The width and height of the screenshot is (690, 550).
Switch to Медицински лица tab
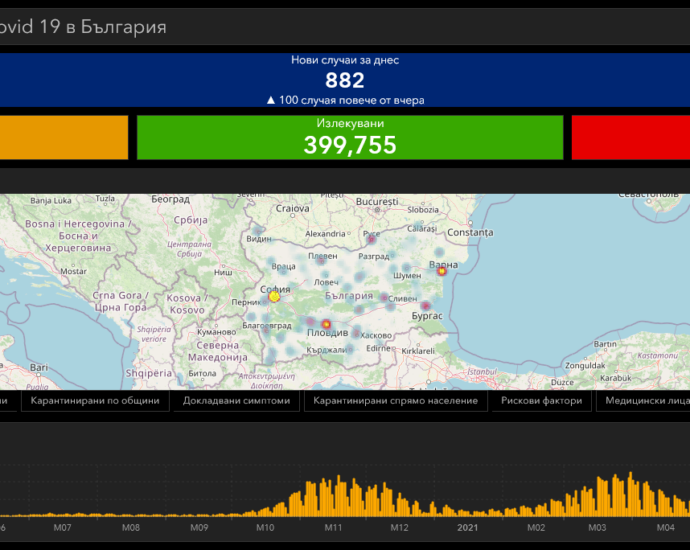pyautogui.click(x=645, y=401)
